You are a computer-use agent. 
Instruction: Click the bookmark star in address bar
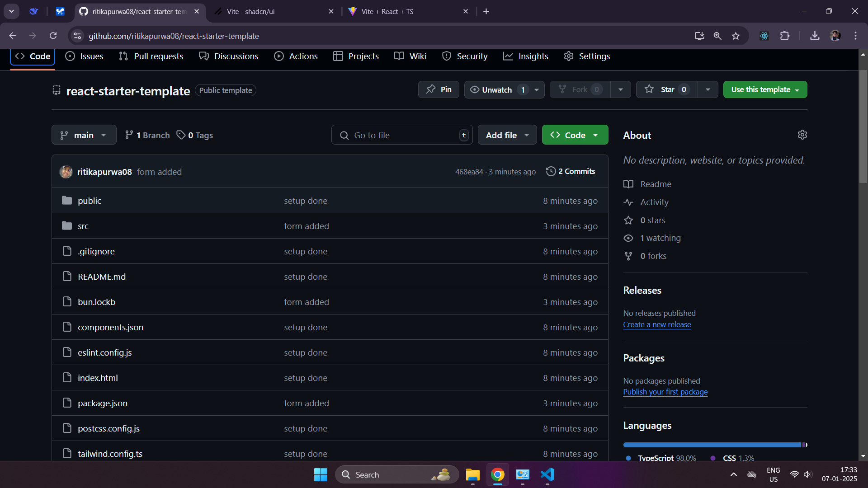tap(736, 36)
